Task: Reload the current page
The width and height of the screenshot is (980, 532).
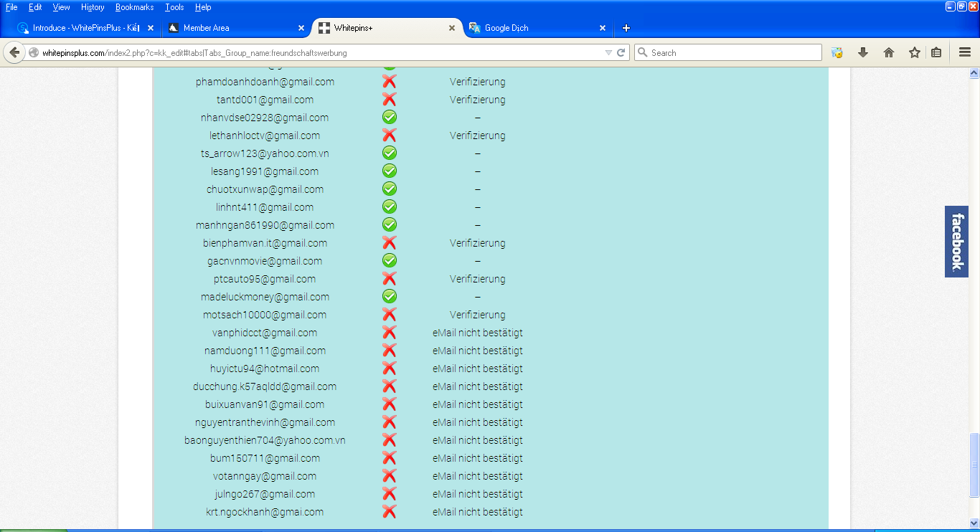Action: pos(621,52)
